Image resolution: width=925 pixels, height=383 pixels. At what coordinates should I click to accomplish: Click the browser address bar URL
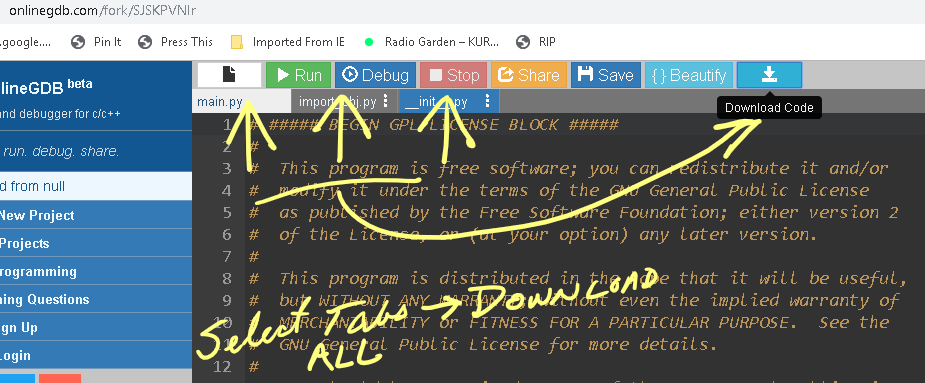(103, 10)
